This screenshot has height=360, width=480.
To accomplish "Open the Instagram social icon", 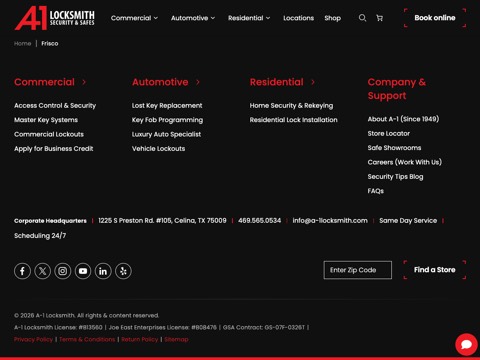I will click(x=63, y=271).
